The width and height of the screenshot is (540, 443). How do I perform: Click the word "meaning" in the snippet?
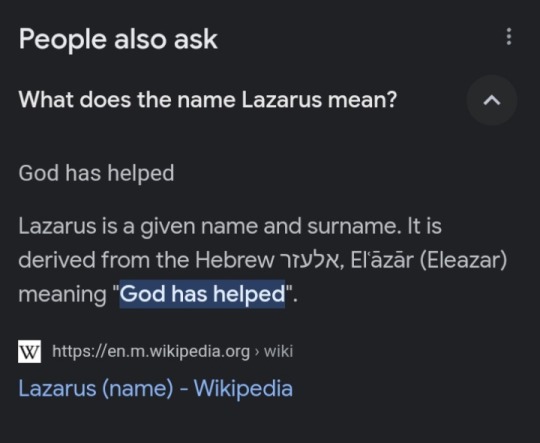pyautogui.click(x=62, y=295)
